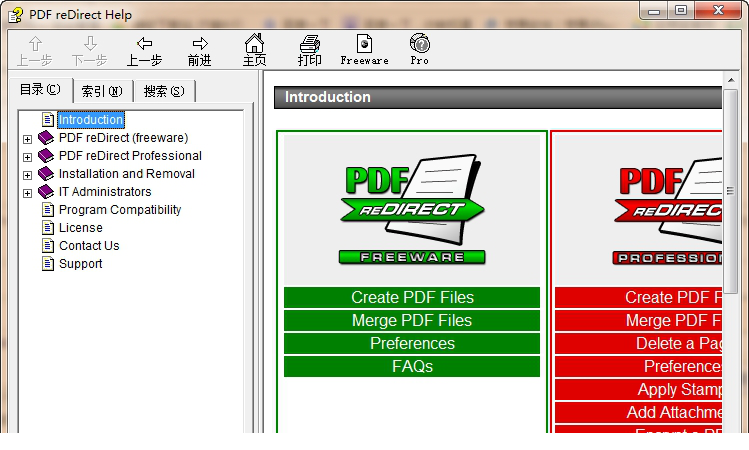Viewport: 749px width, 450px height.
Task: Click the Contact Us page icon
Action: 47,246
